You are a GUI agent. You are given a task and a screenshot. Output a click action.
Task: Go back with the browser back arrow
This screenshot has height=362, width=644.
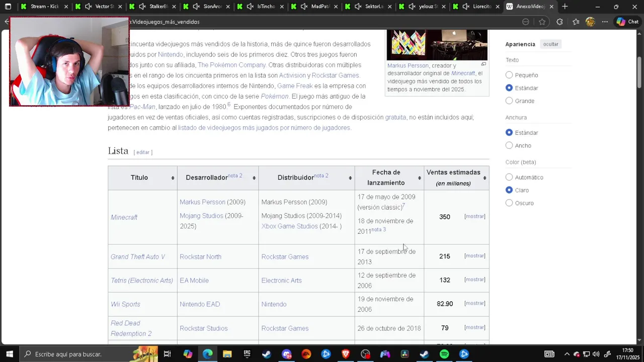6,22
